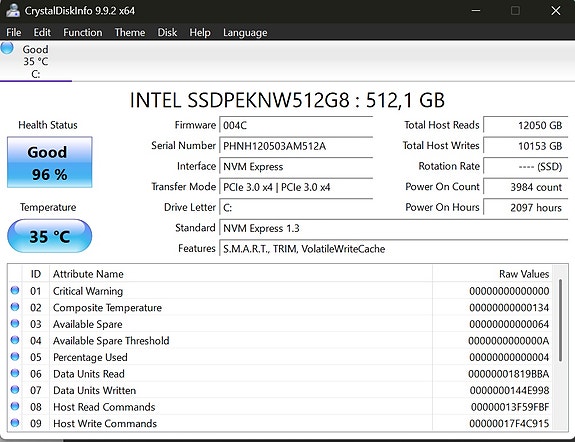Click the status dot for Data Units Written
Viewport: 575px width, 442px height.
click(15, 390)
